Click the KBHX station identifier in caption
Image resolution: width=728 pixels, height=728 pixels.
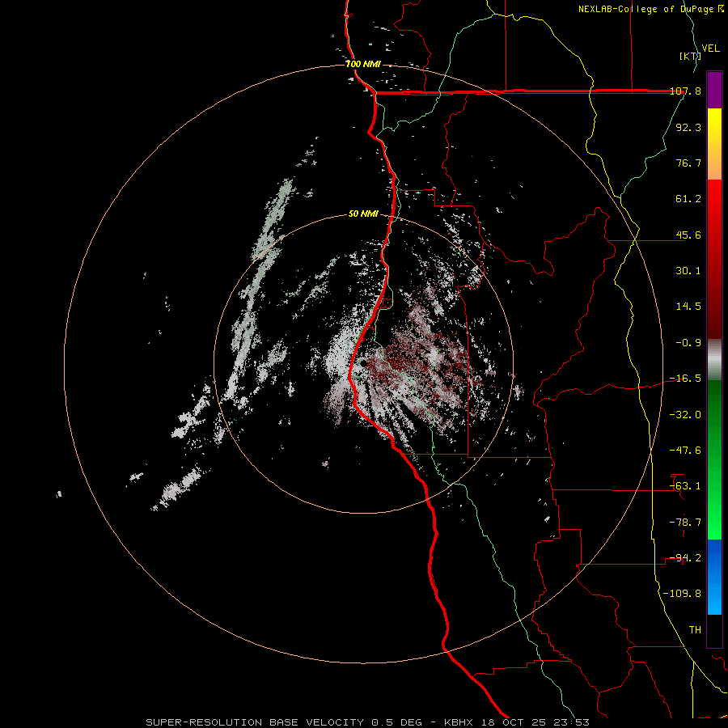459,722
